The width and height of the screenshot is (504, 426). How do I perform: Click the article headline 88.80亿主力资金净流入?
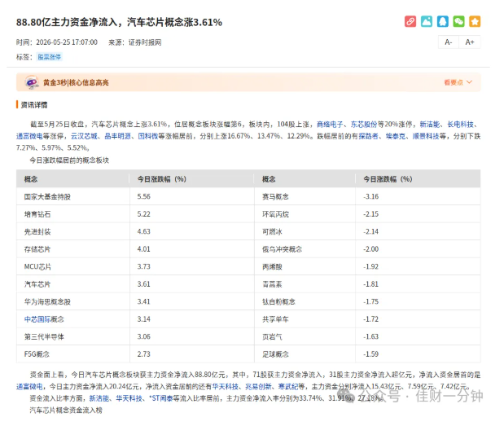click(x=119, y=22)
